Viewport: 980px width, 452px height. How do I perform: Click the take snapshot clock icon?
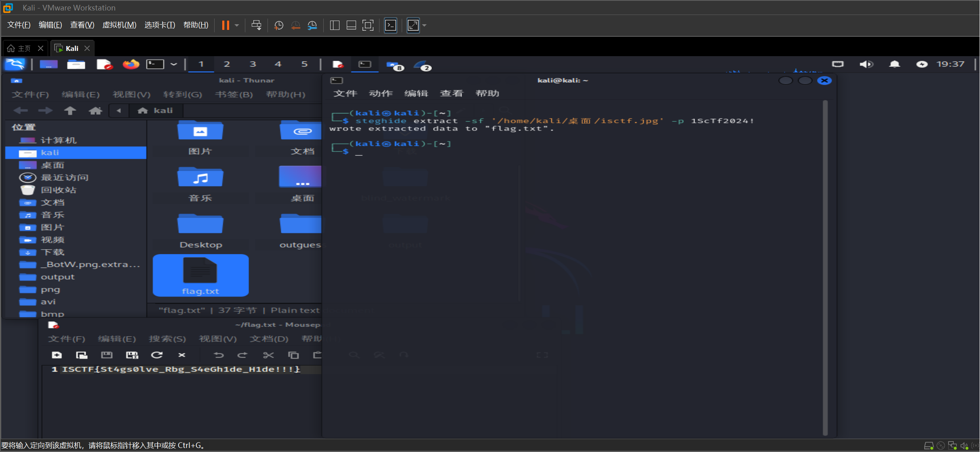(x=278, y=25)
